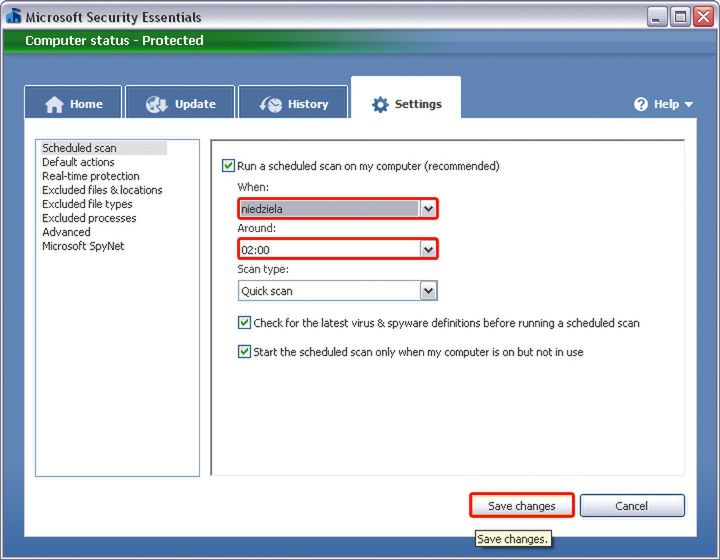Open the Scan type dropdown arrow
Image resolution: width=720 pixels, height=560 pixels.
click(x=428, y=291)
